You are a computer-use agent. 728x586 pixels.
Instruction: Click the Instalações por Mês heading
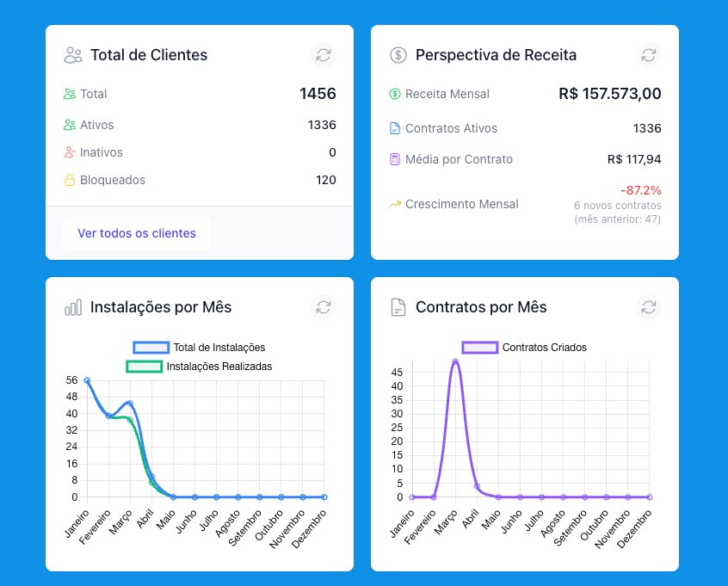point(161,307)
